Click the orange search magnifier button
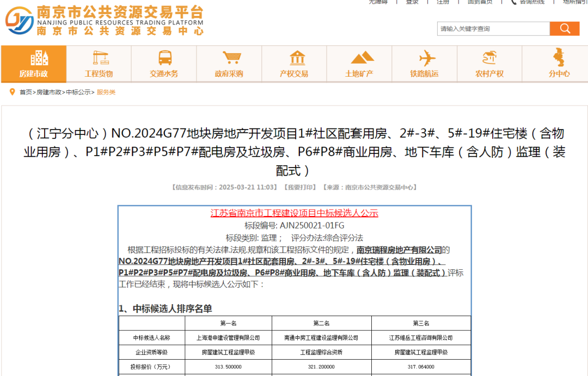 tap(565, 29)
